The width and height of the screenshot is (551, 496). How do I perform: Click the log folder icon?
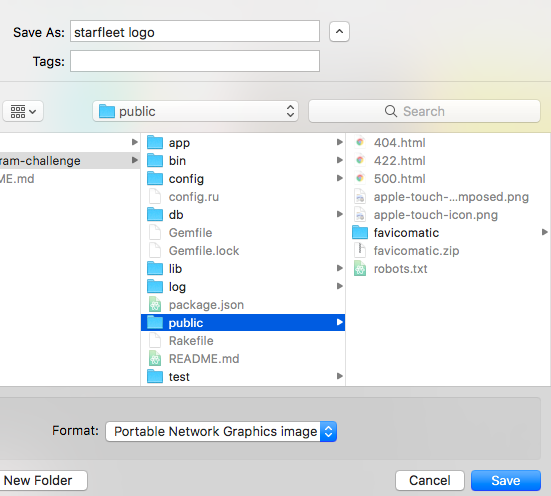pos(155,286)
